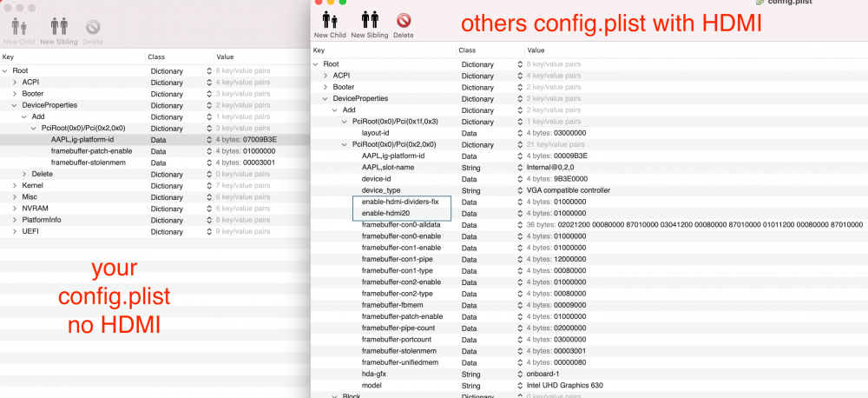Select framebuffer-unifiedmem row

tap(589, 362)
